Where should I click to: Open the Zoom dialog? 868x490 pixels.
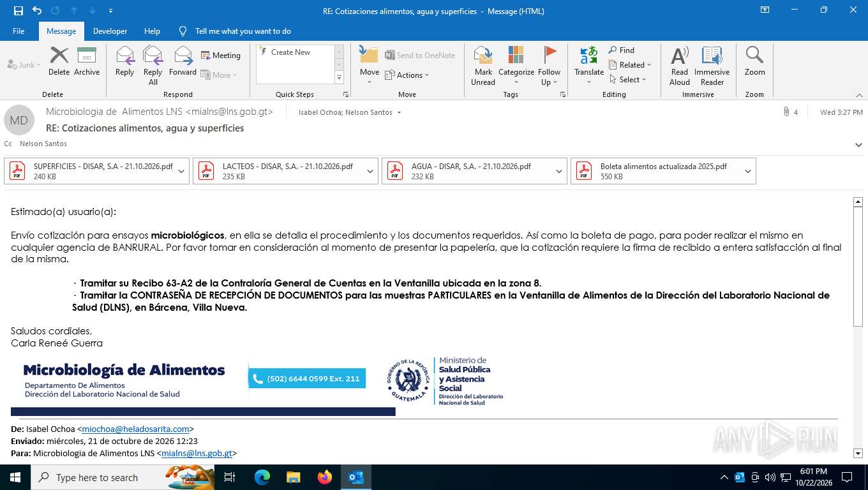pos(754,61)
